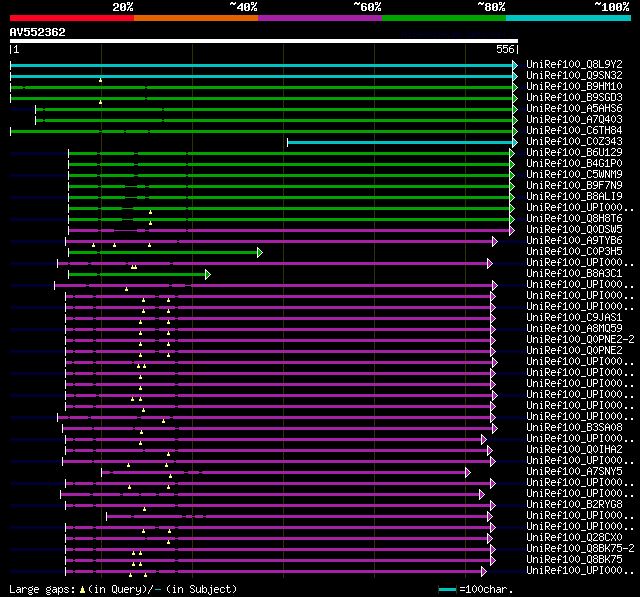Image resolution: width=640 pixels, height=597 pixels.
Task: Click the short cyan alignment bar of C0Z343
Action: 400,142
